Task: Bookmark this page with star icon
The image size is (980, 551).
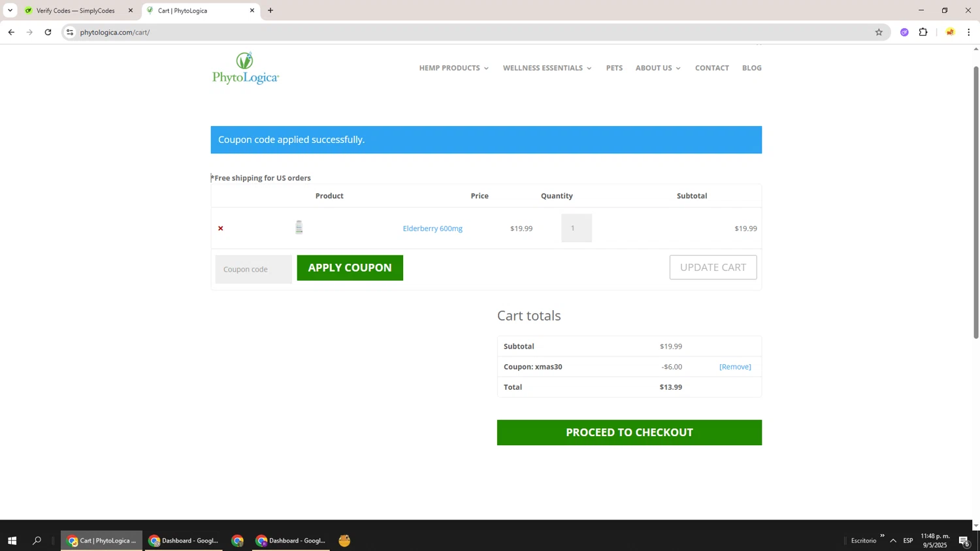Action: pyautogui.click(x=879, y=32)
